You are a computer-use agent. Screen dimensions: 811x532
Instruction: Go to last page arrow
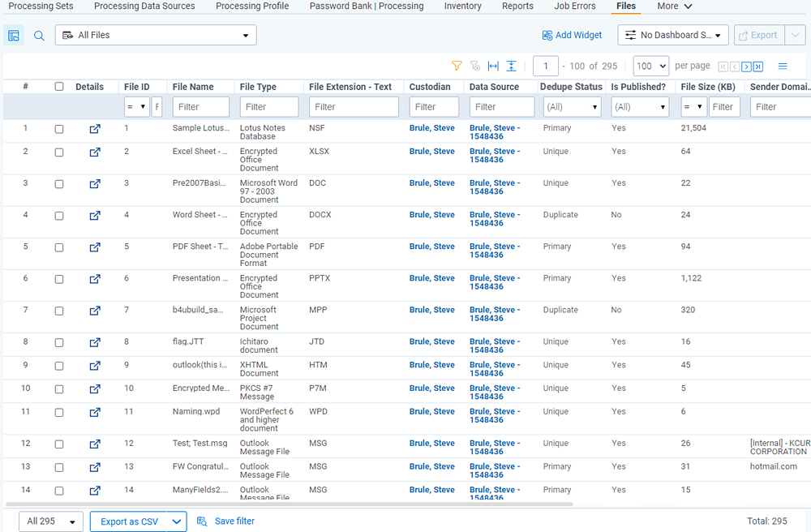coord(758,66)
